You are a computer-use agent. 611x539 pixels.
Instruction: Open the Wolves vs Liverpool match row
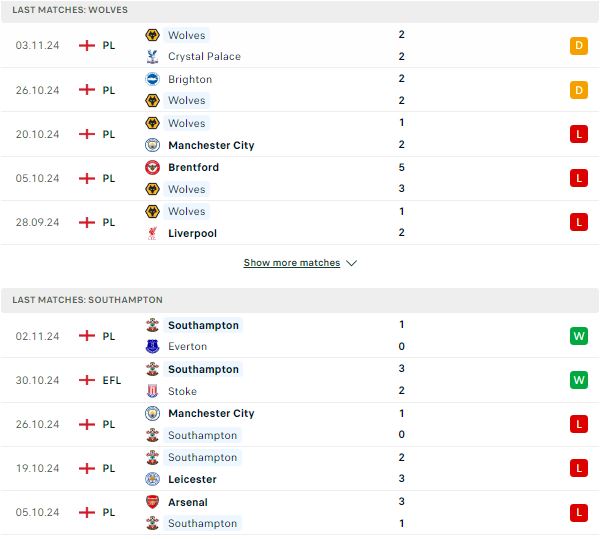point(300,223)
